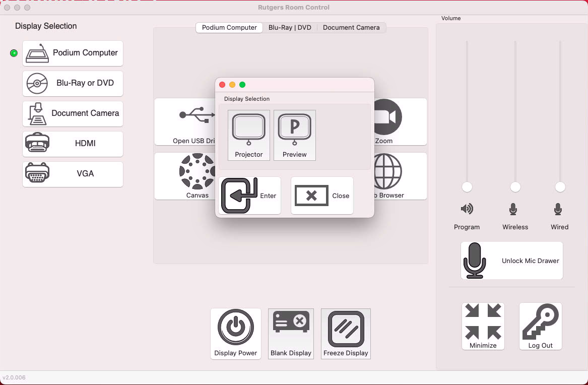Adjust the Program volume slider
Image resolution: width=588 pixels, height=385 pixels.
click(x=467, y=186)
